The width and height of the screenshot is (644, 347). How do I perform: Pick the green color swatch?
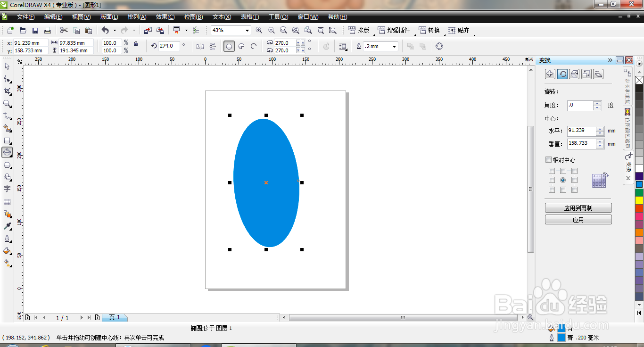[x=639, y=192]
